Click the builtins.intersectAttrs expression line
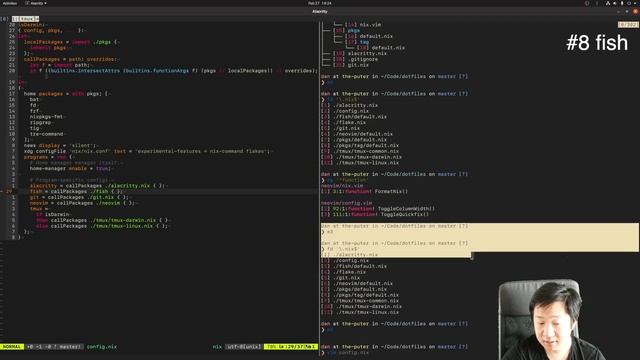Viewport: 640px width, 360px height. point(173,71)
